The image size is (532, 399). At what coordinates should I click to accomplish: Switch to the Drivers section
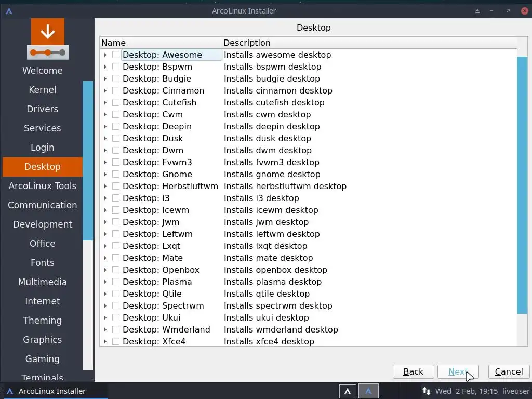pos(43,109)
